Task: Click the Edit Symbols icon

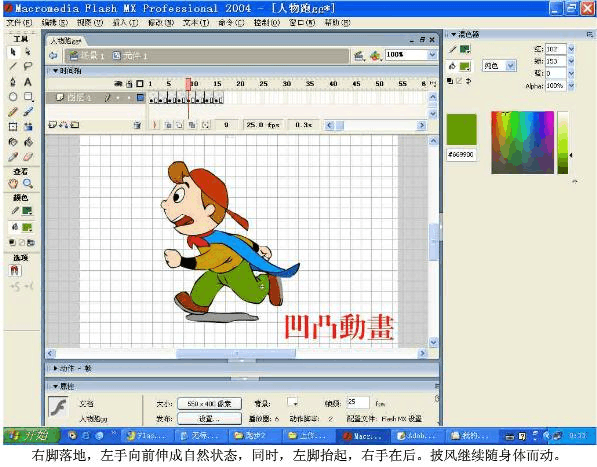Action: coord(375,56)
